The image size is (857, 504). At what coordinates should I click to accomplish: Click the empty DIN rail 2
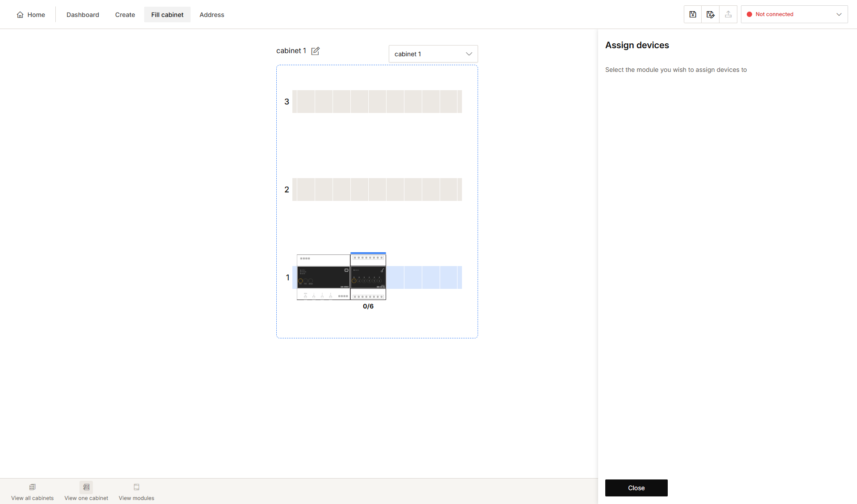pyautogui.click(x=377, y=189)
